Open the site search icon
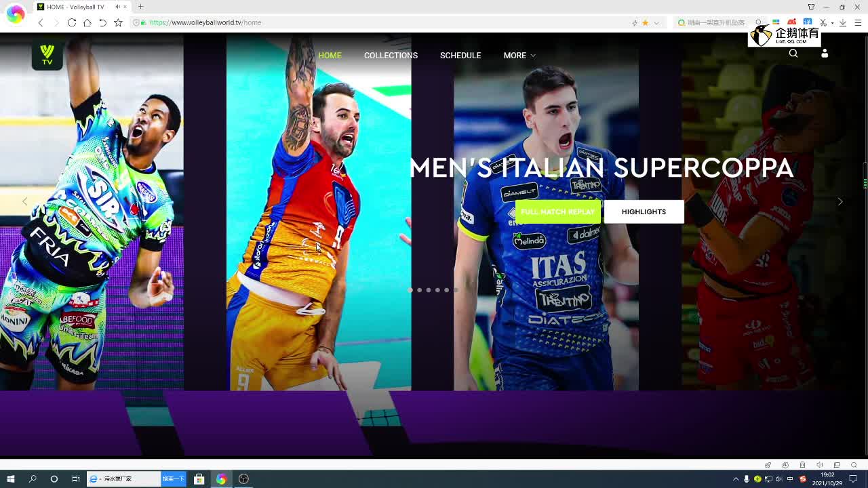The image size is (868, 488). pyautogui.click(x=793, y=54)
